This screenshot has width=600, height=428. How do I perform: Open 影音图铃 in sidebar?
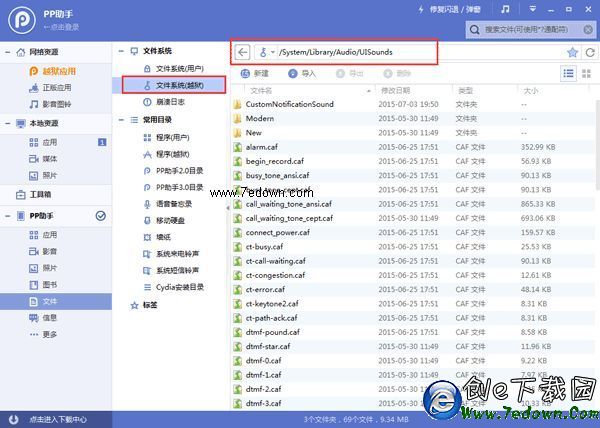point(51,104)
